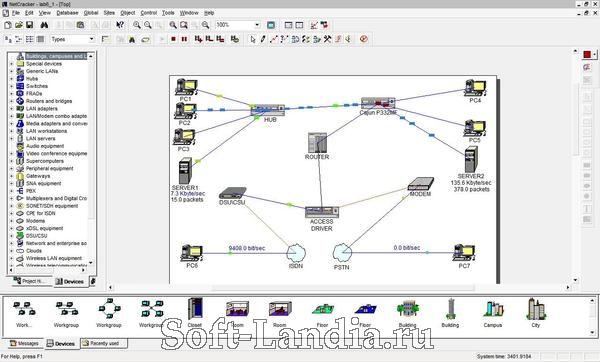The image size is (600, 362).
Task: Open the zoom percentage dropdown
Action: 257,25
